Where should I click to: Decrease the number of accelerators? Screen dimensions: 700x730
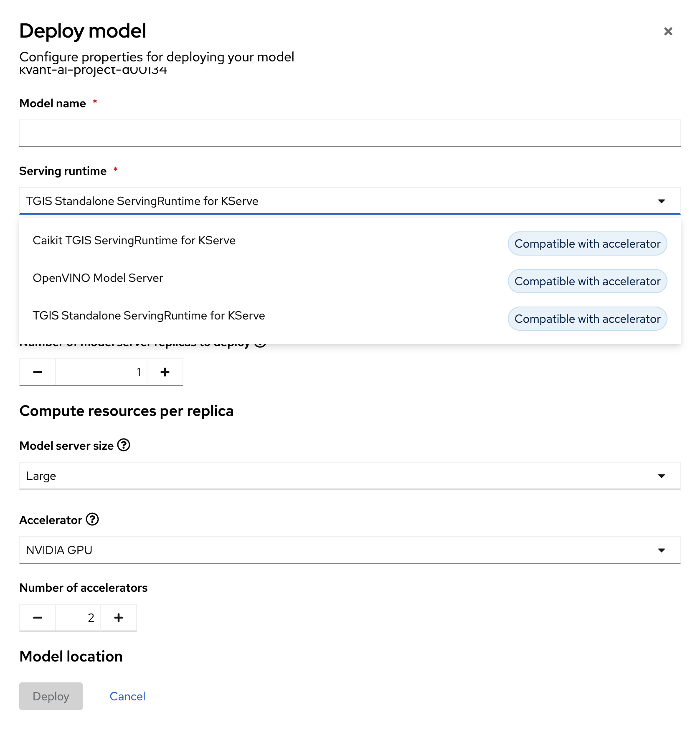37,617
